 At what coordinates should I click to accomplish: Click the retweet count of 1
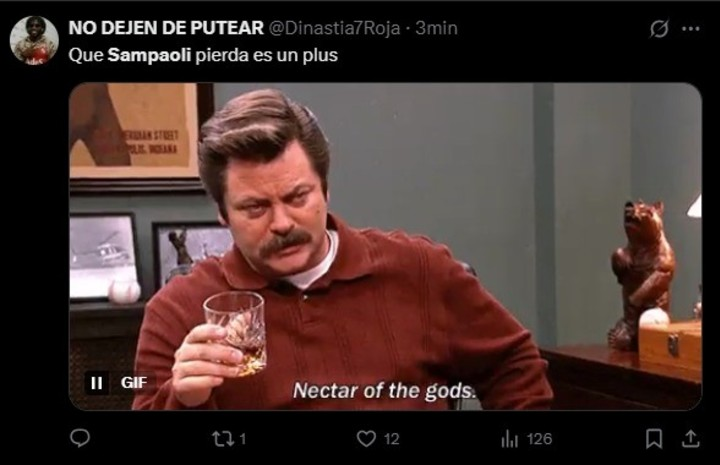(x=243, y=439)
